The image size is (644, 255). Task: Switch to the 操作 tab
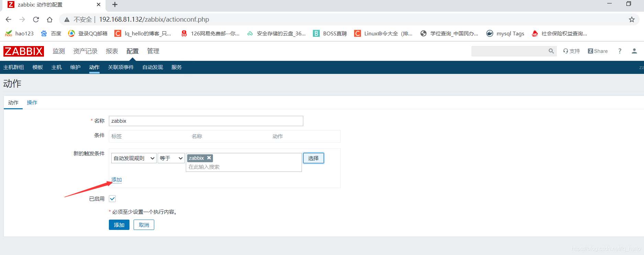tap(32, 102)
